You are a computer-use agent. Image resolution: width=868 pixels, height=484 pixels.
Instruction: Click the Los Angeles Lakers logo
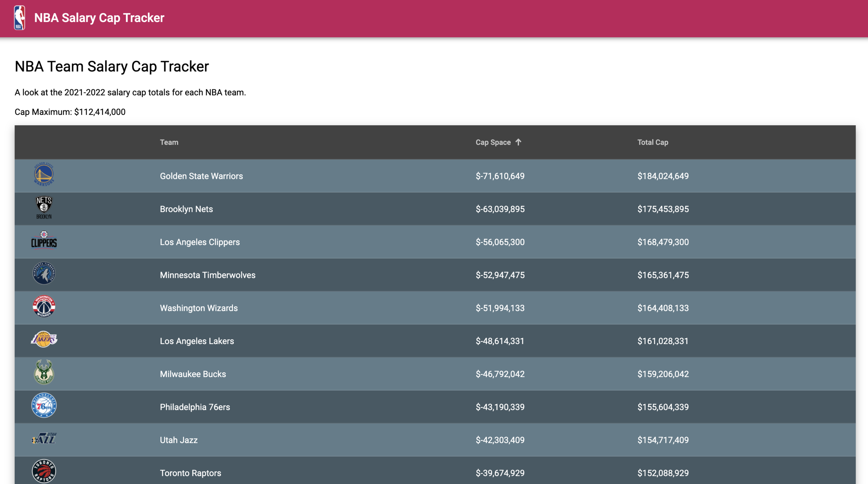(x=44, y=339)
